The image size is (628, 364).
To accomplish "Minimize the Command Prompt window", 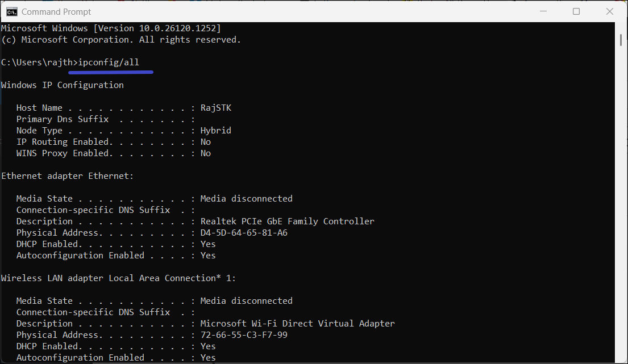I will pyautogui.click(x=544, y=11).
